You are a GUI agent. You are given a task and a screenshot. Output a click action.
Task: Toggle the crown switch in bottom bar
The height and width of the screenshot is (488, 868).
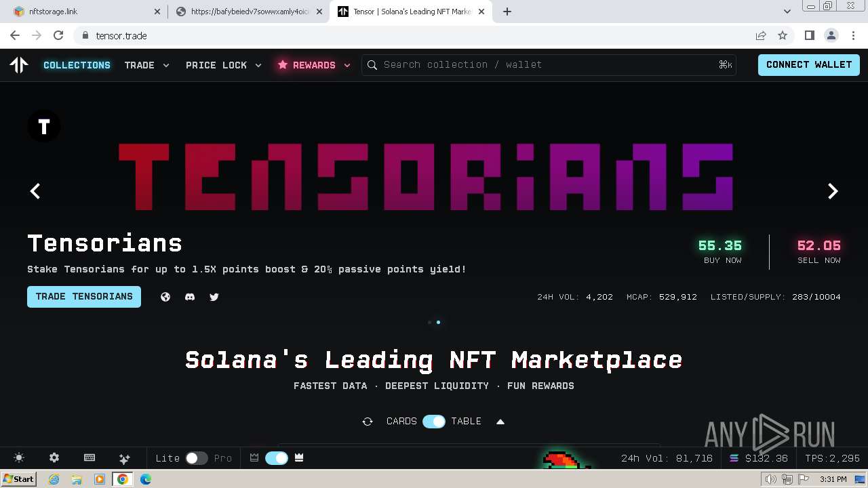click(277, 458)
